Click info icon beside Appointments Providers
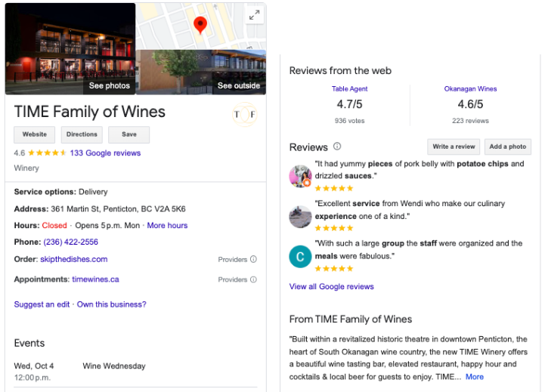Viewport: 545px width, 392px height. [253, 279]
